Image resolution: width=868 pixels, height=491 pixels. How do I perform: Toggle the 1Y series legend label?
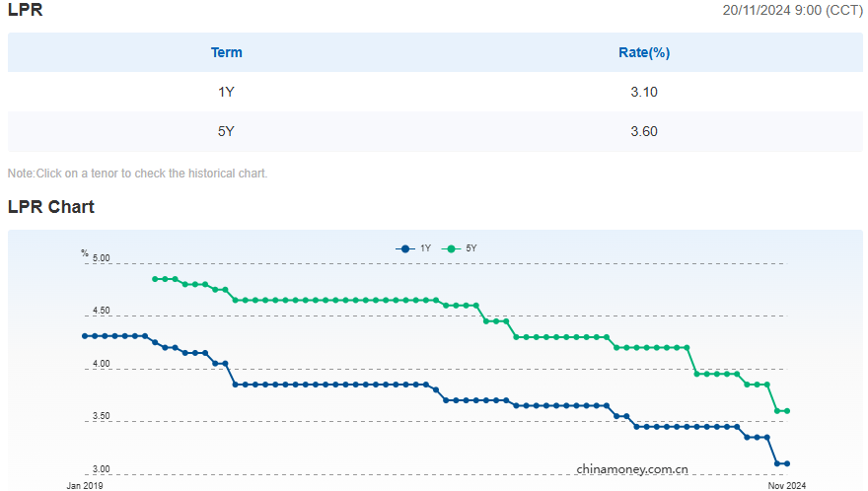click(425, 248)
